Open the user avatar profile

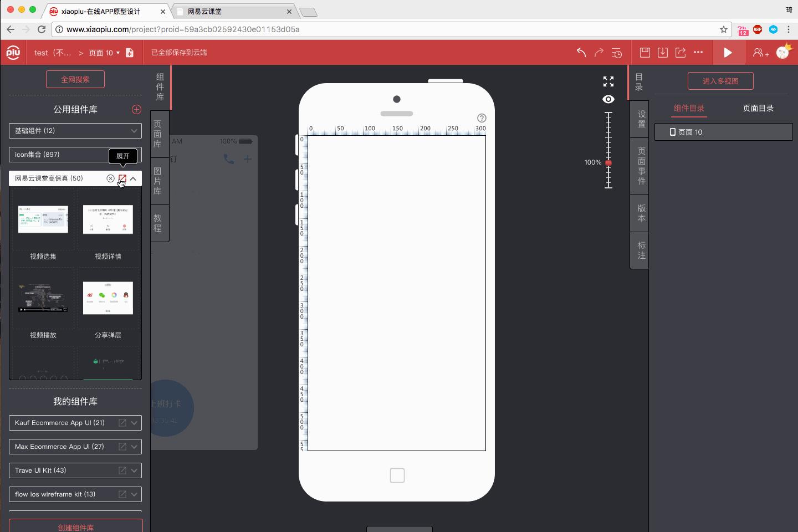(x=784, y=52)
